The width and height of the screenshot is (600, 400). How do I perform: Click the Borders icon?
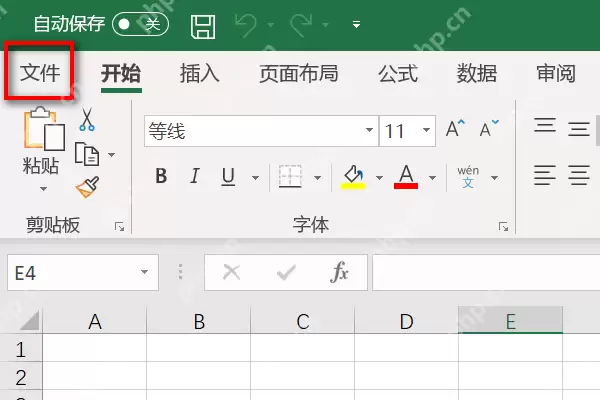(x=290, y=176)
